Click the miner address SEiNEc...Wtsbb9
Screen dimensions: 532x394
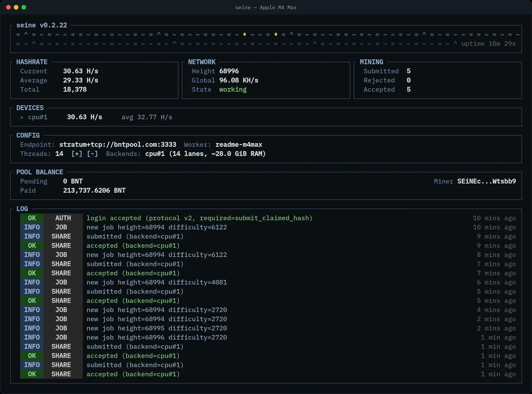coord(486,181)
